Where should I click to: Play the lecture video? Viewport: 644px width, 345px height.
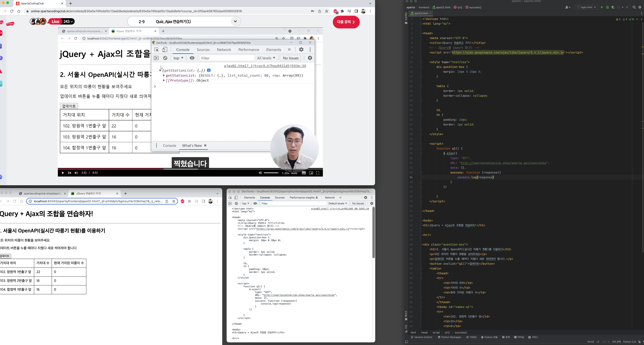pyautogui.click(x=63, y=173)
